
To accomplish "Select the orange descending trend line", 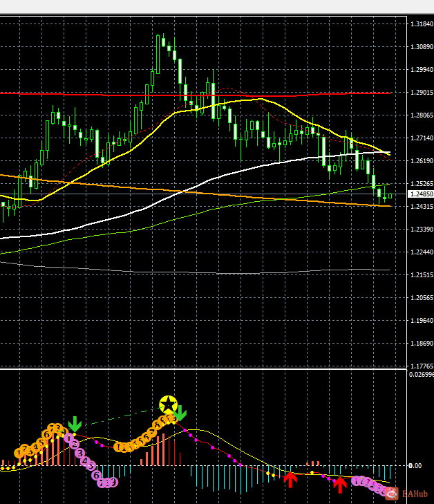I will click(196, 192).
